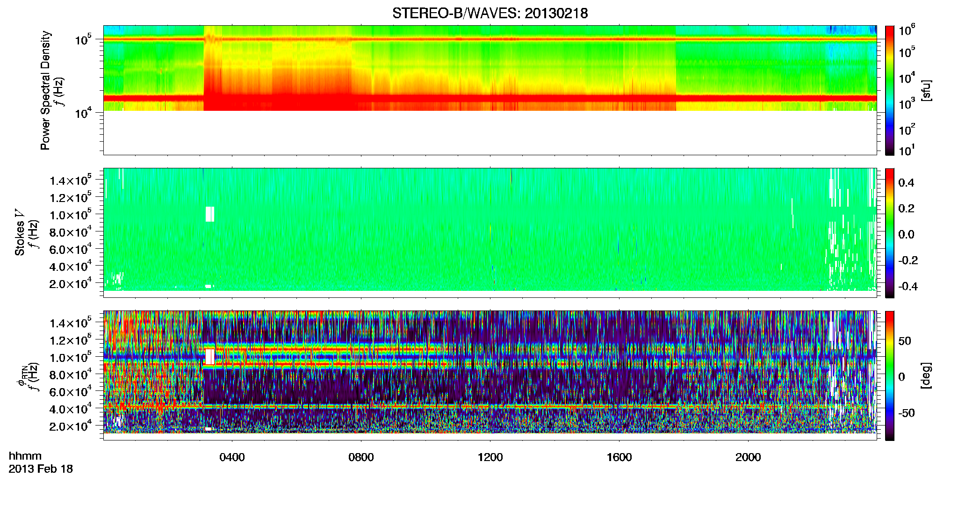This screenshot has height=505, width=980.
Task: Click the degrees color bar
Action: pyautogui.click(x=890, y=375)
